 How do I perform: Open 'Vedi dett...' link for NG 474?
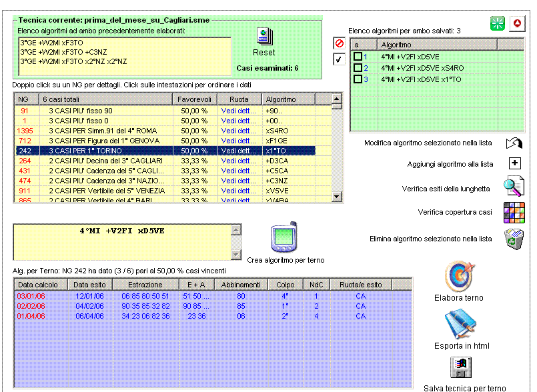238,181
